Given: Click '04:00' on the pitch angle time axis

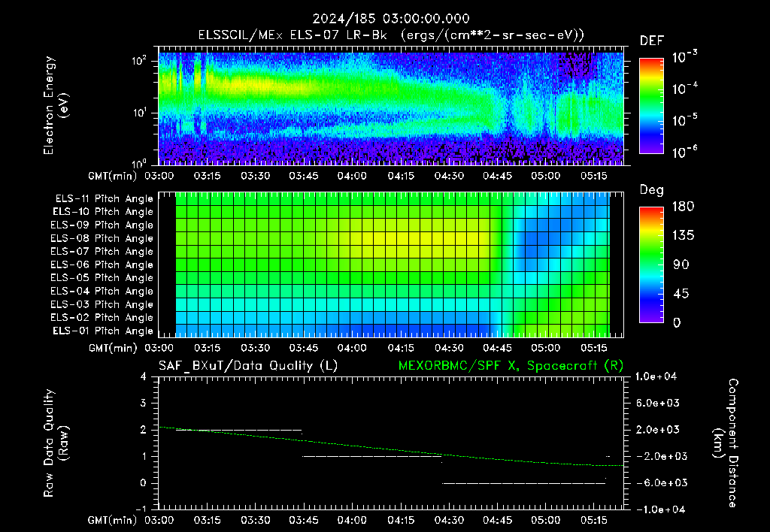Looking at the screenshot, I should [352, 348].
